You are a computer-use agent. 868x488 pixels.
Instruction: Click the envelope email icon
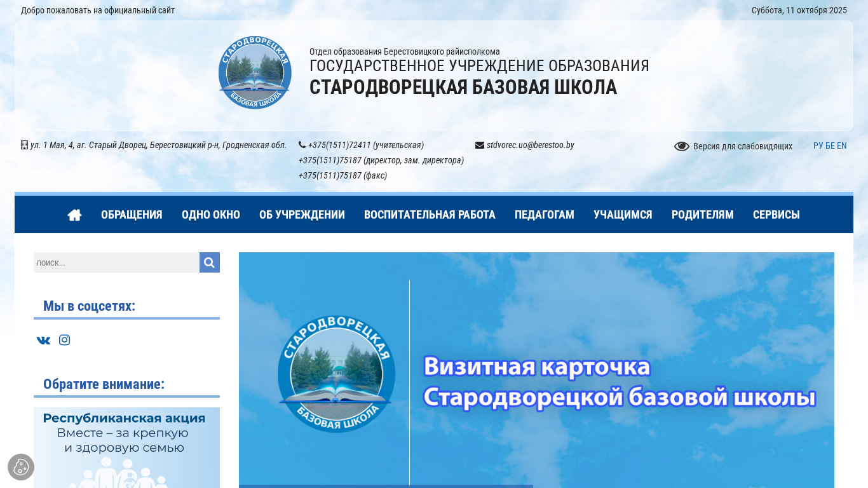[480, 145]
